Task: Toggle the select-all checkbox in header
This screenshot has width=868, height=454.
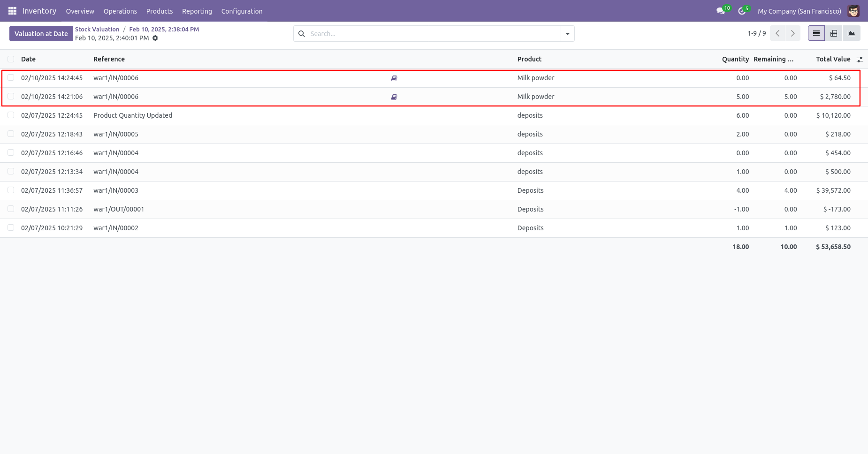Action: click(x=11, y=59)
